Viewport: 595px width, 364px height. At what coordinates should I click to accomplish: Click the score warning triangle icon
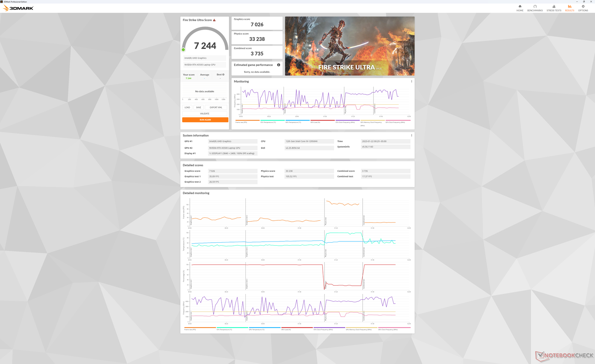pyautogui.click(x=214, y=20)
